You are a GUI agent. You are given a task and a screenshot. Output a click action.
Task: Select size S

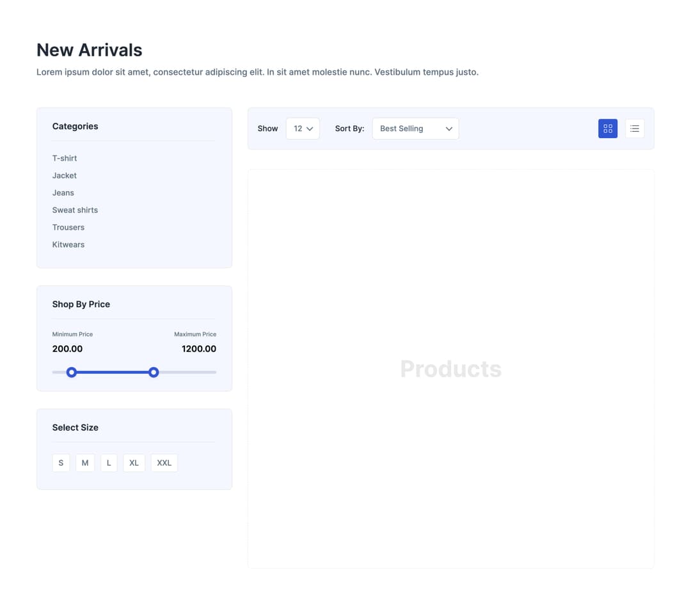(x=61, y=462)
